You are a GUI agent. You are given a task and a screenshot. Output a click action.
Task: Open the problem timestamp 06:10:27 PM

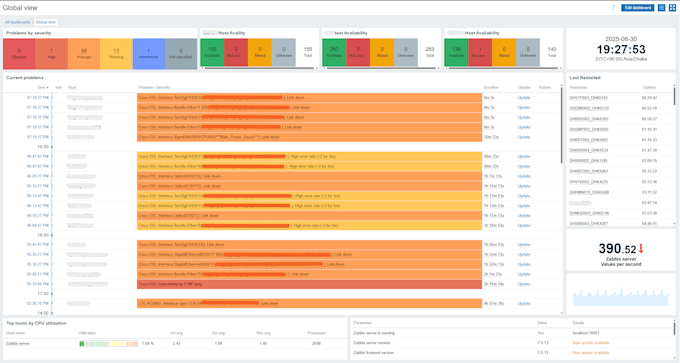(x=38, y=216)
